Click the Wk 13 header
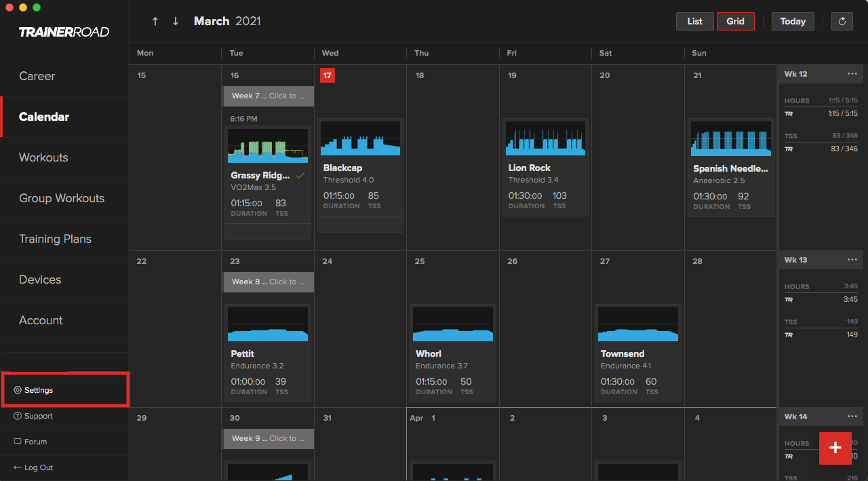868x481 pixels. (x=796, y=260)
